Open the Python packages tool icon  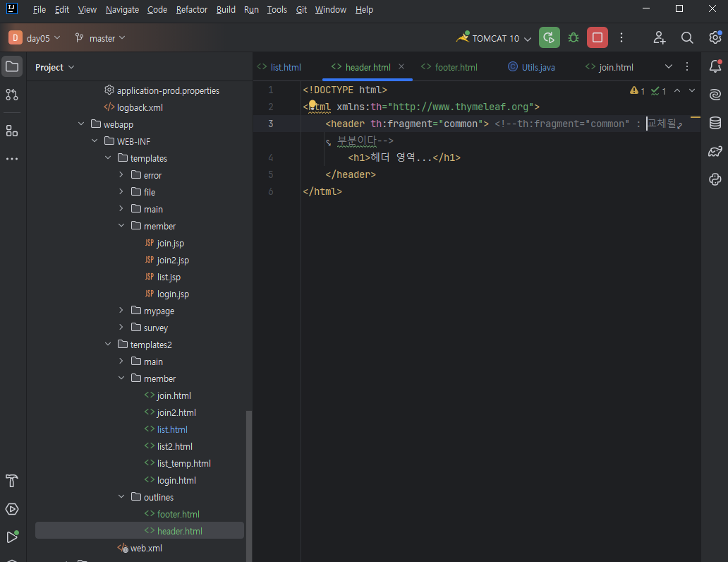point(715,179)
